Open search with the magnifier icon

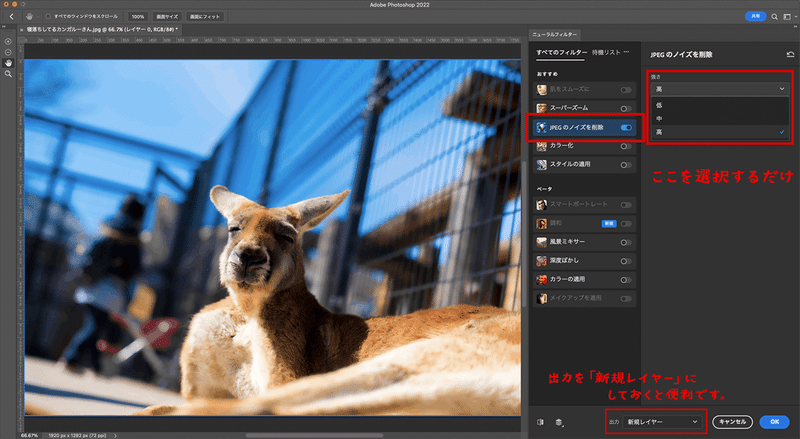coord(774,16)
